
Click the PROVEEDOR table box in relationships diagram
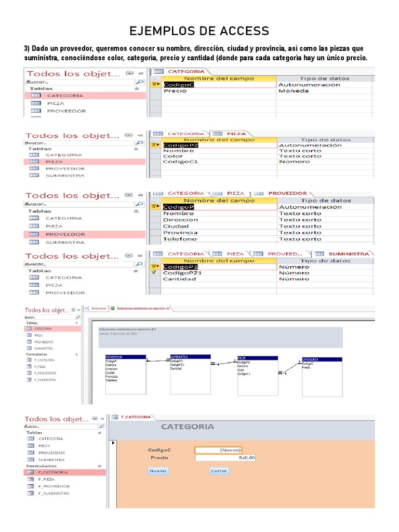tap(126, 373)
